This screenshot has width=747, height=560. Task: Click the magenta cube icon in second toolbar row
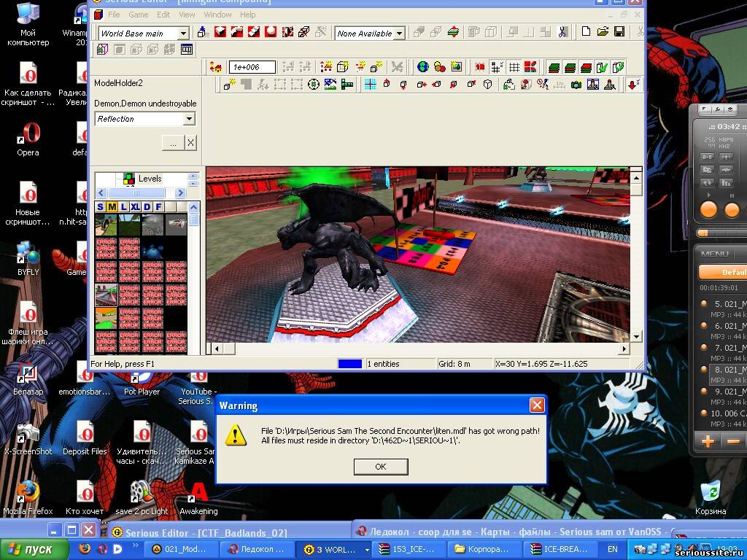[x=102, y=50]
